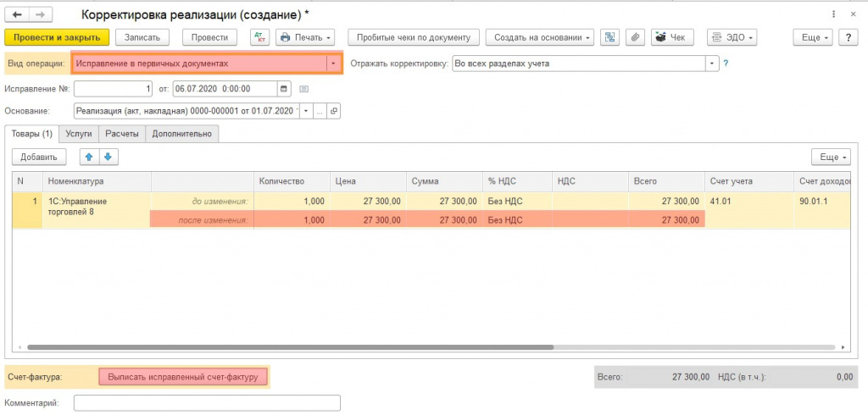Expand Основание field dropdown arrow

coord(306,111)
